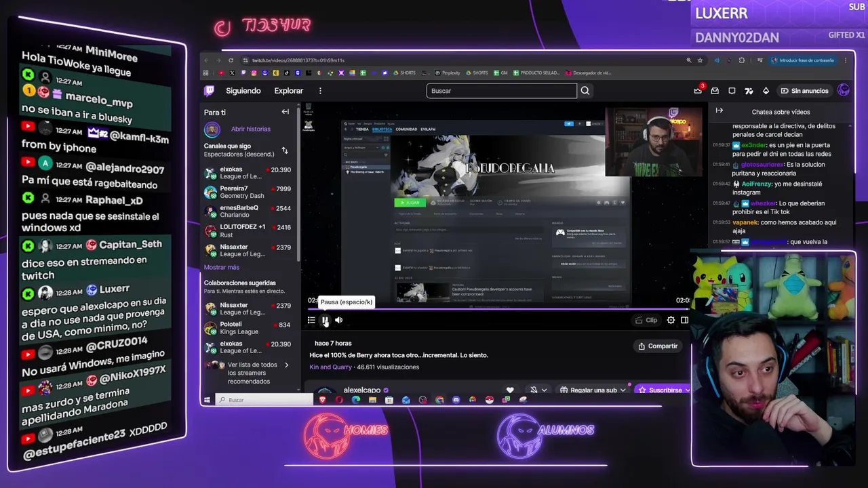Collapse the Para ti sidebar
868x488 pixels.
[285, 112]
